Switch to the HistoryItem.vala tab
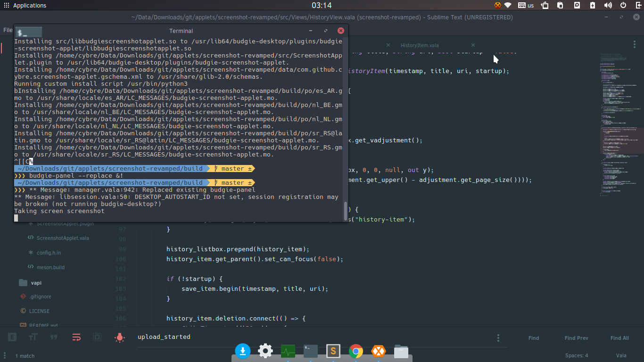The width and height of the screenshot is (644, 362). pyautogui.click(x=420, y=45)
